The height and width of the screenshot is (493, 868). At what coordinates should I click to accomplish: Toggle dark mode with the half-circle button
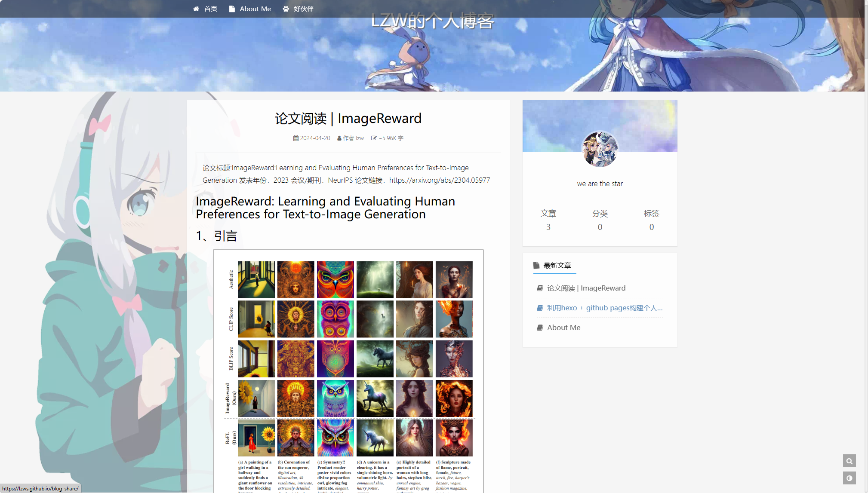(x=849, y=478)
